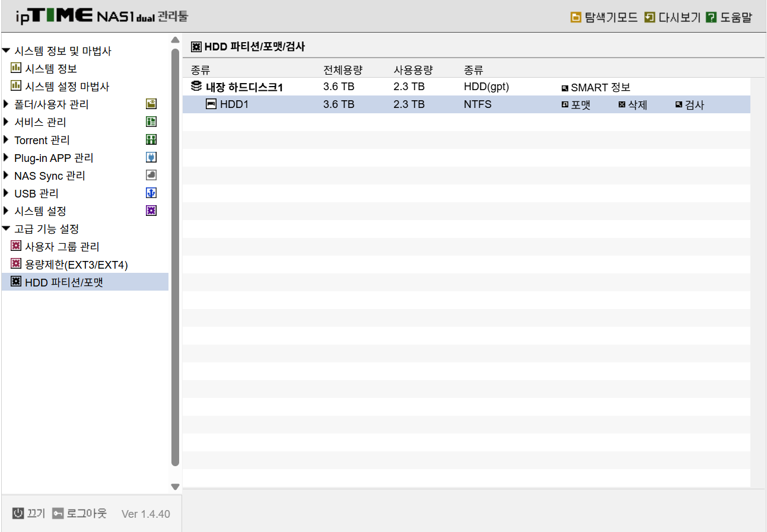
Task: Click the 다시보기 link
Action: pyautogui.click(x=679, y=17)
